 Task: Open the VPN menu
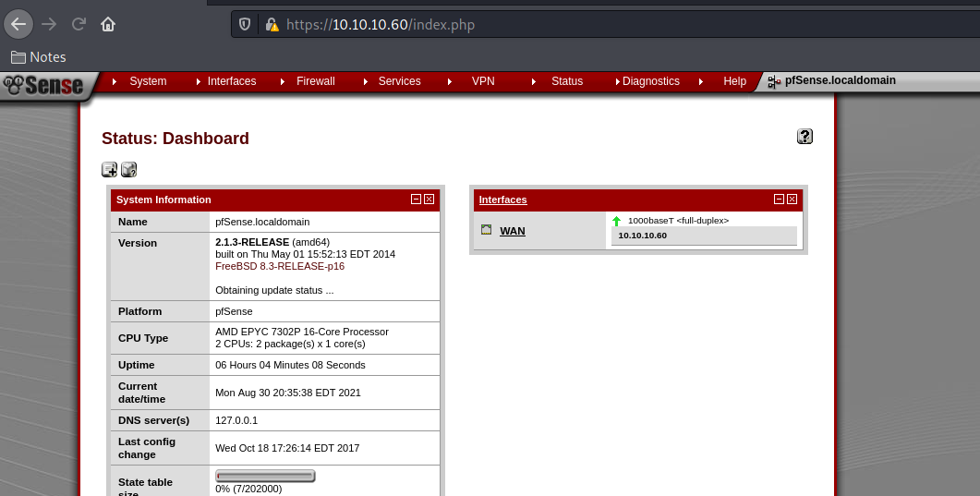483,81
